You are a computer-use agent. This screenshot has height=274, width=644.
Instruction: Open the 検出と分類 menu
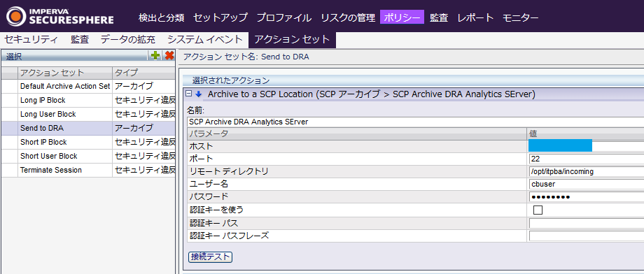(x=162, y=17)
